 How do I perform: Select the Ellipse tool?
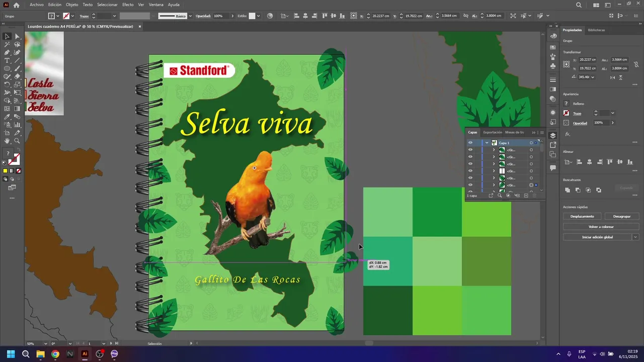7,68
